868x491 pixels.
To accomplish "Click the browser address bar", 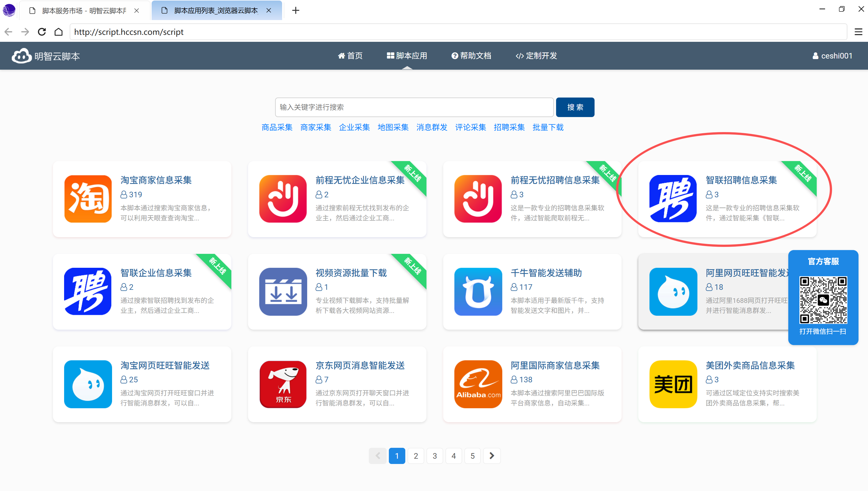I will click(458, 32).
